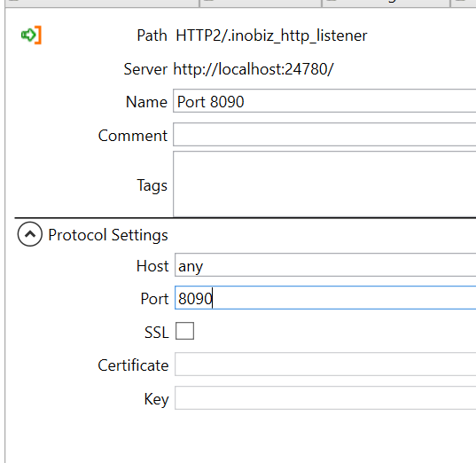Click the Path label

[x=152, y=35]
